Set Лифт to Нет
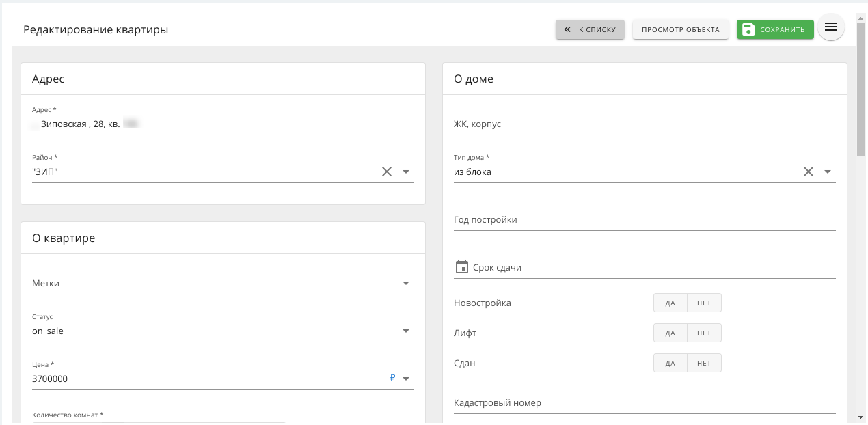868x425 pixels. 704,333
